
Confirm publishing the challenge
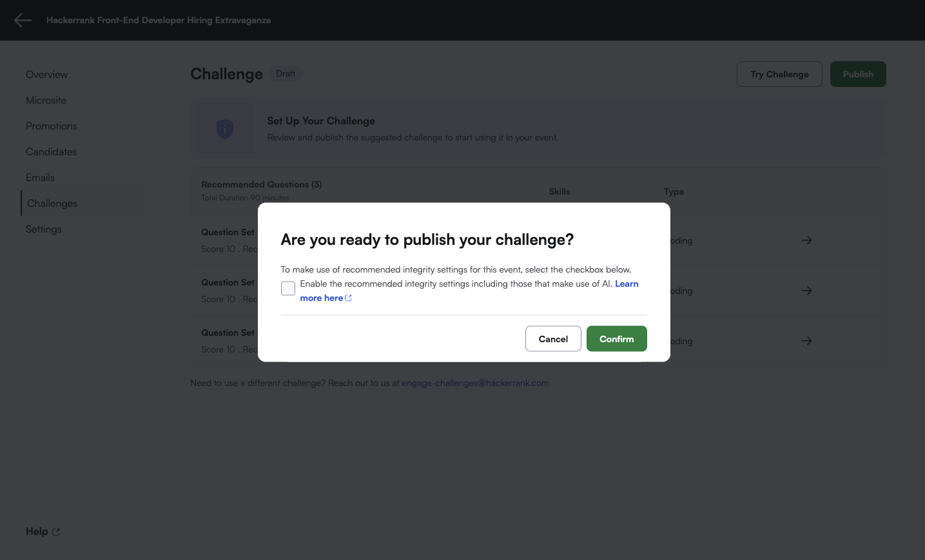coord(616,339)
